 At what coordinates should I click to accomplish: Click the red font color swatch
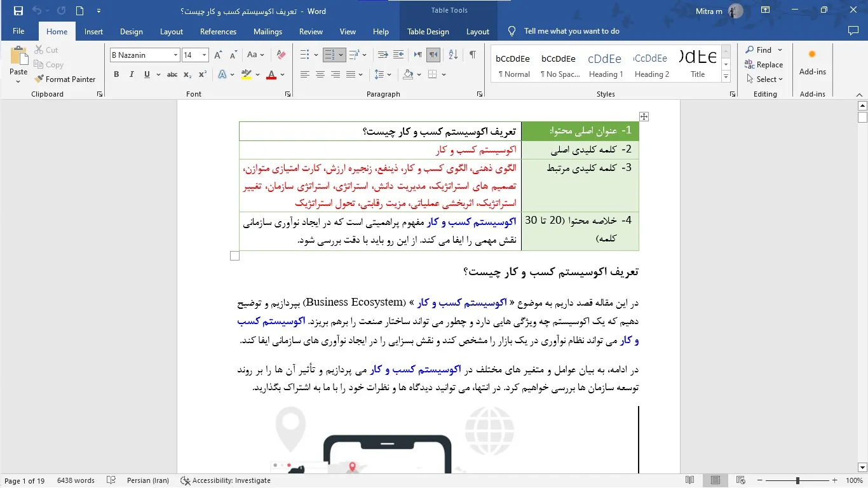coord(271,74)
